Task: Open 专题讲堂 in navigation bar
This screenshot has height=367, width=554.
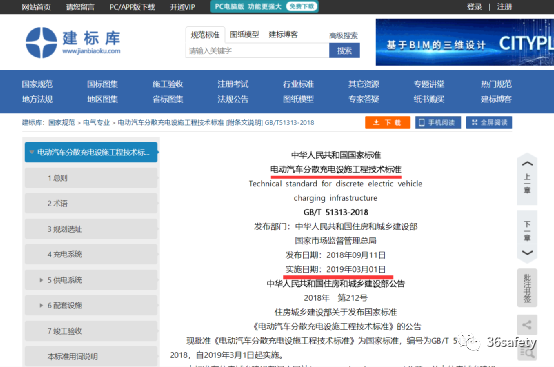Action: [429, 84]
